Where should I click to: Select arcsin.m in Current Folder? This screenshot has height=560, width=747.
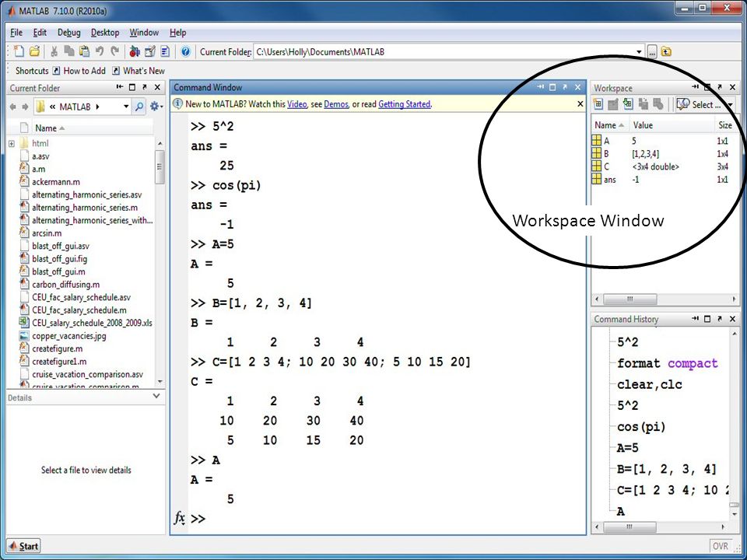pyautogui.click(x=47, y=233)
